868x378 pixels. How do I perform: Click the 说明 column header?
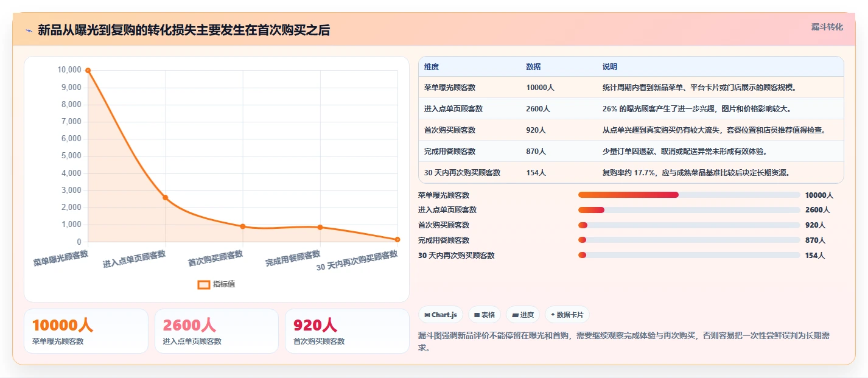point(610,67)
